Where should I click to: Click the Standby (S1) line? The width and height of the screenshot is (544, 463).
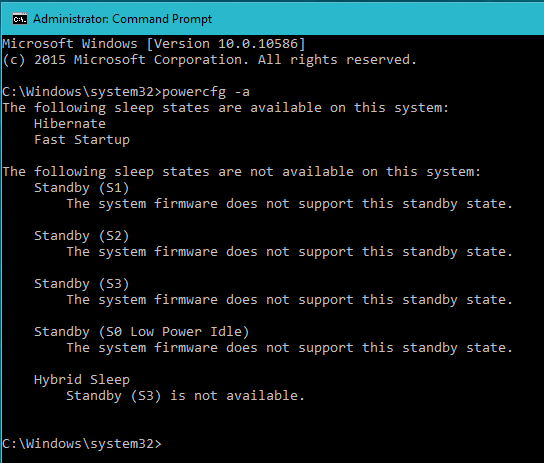point(82,188)
